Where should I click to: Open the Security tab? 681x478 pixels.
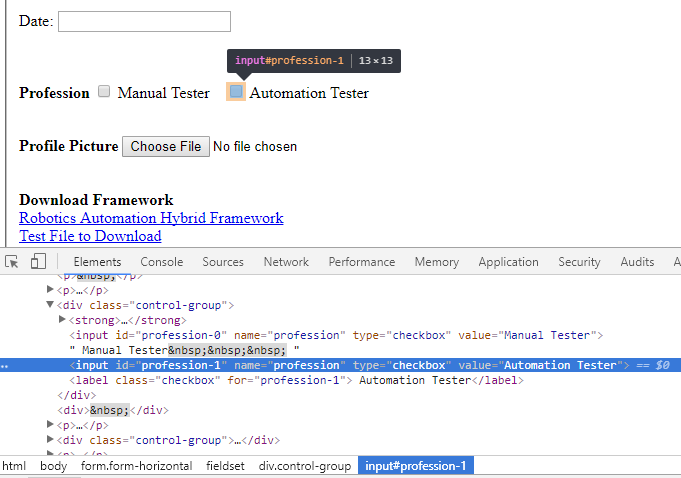point(579,262)
